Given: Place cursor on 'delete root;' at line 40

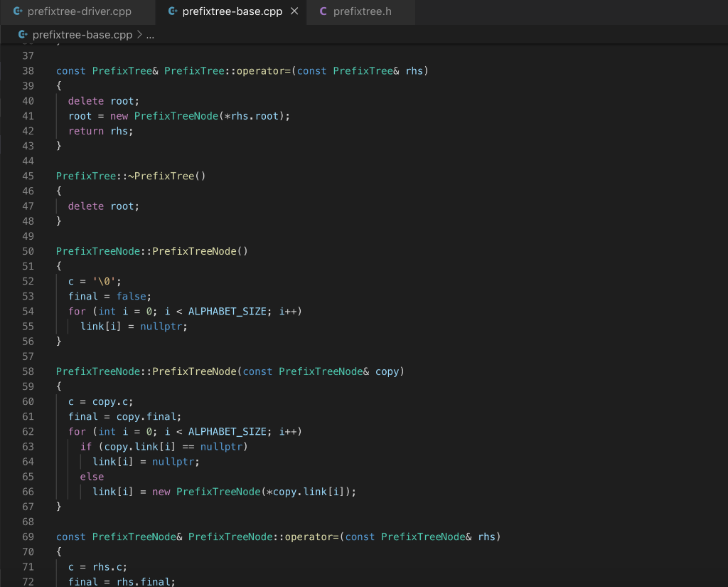Looking at the screenshot, I should (x=104, y=101).
